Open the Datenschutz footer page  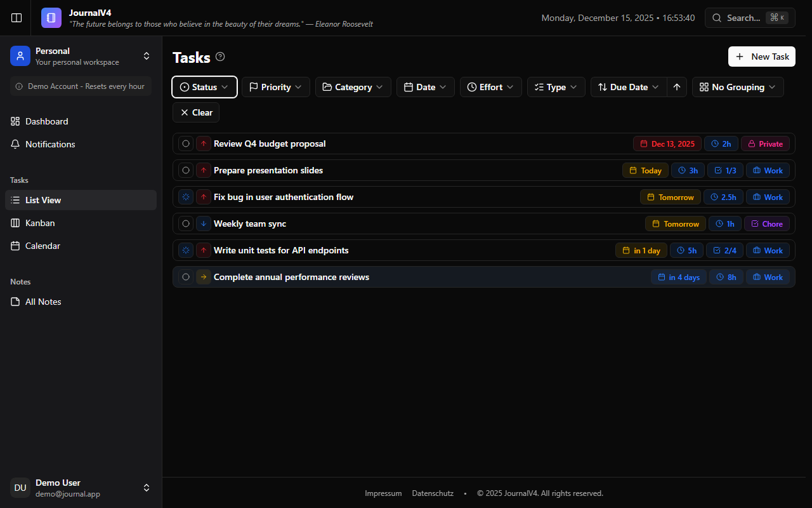click(x=433, y=493)
